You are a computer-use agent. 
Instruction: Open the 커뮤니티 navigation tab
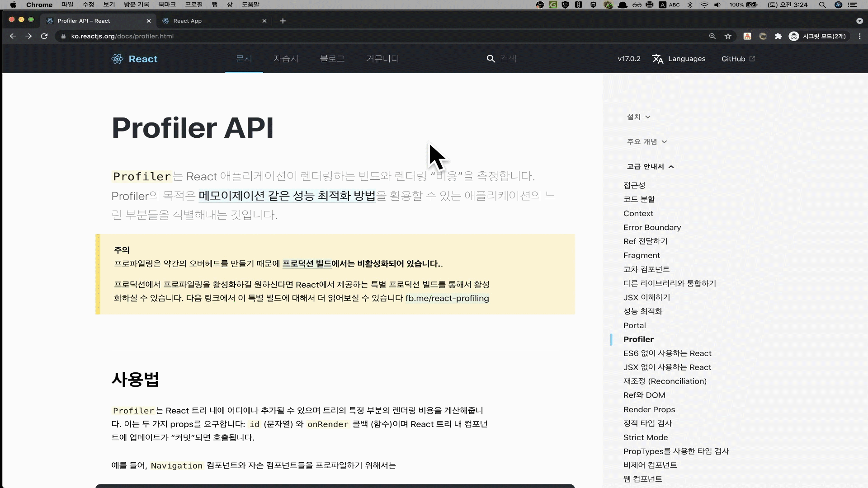click(x=382, y=59)
